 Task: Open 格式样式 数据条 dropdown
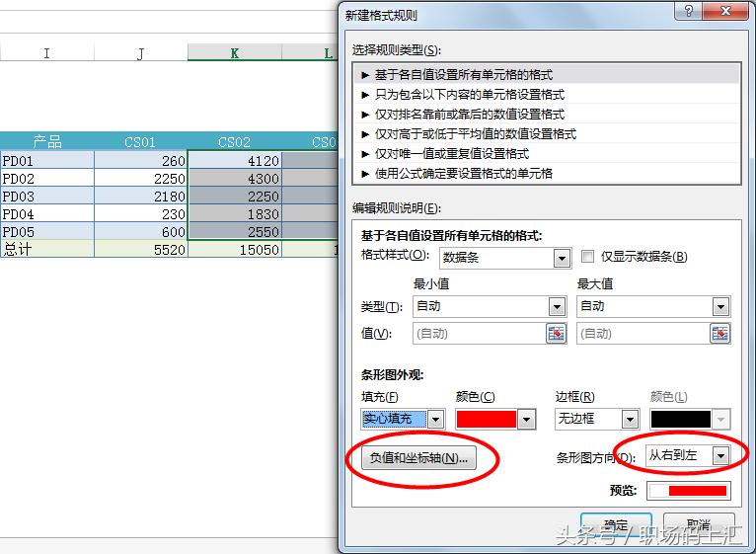(x=562, y=258)
